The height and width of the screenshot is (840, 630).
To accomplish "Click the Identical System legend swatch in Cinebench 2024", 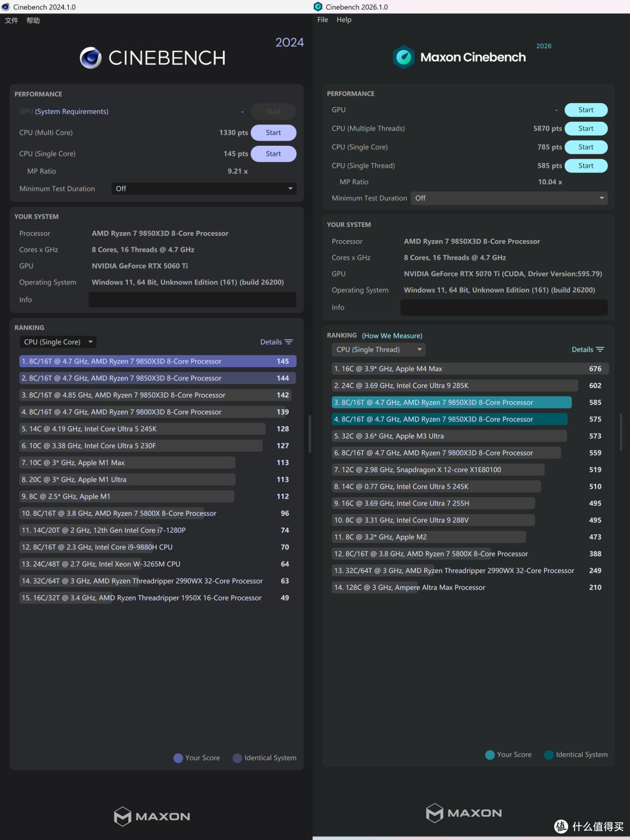I will point(237,758).
